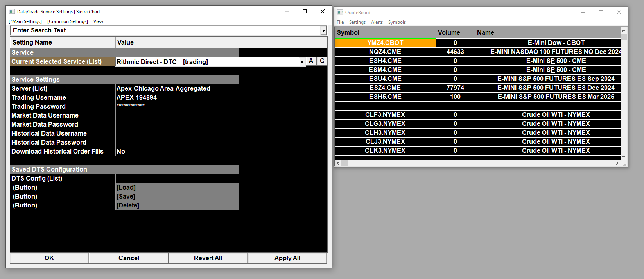Select the CLJ3.NYMEX symbol row
644x279 pixels.
[386, 142]
